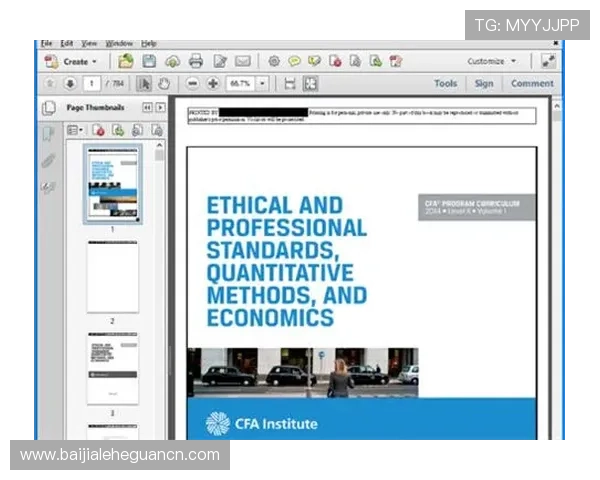Click the upload to cloud icon
The image size is (600, 480).
click(x=173, y=61)
